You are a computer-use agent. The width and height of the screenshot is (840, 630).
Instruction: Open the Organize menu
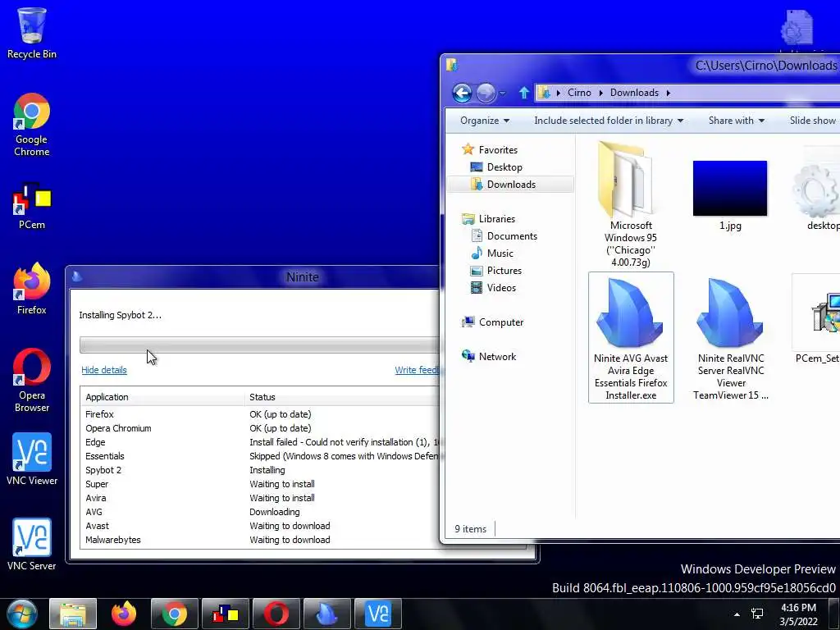click(484, 121)
